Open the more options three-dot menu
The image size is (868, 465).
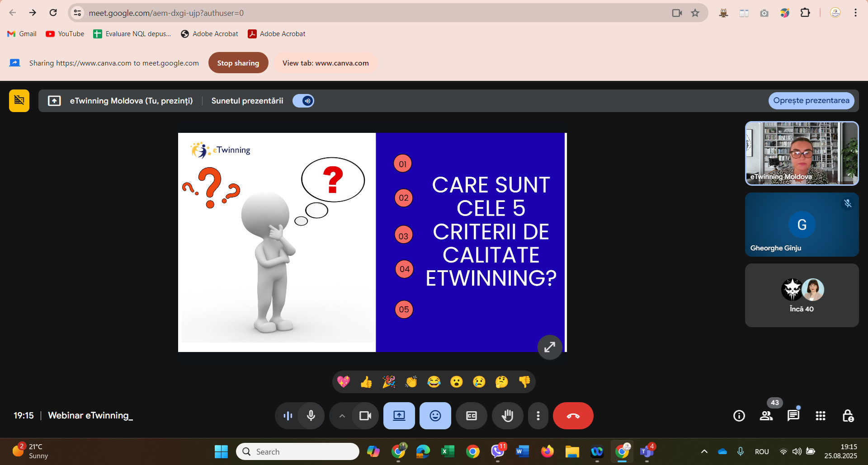click(538, 416)
